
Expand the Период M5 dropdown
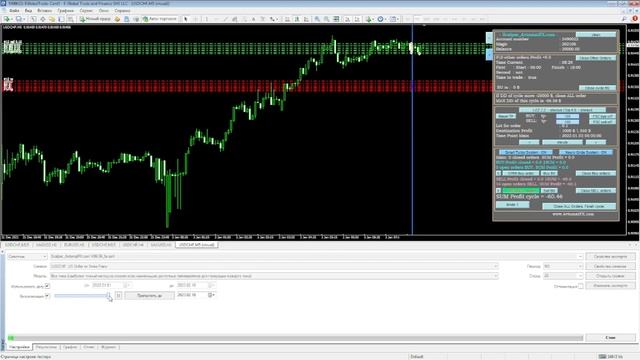click(580, 266)
